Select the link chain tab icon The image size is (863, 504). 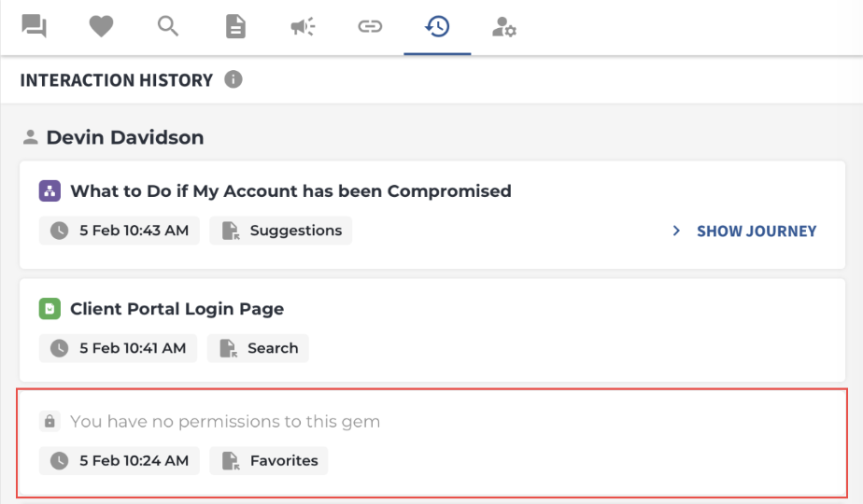370,26
